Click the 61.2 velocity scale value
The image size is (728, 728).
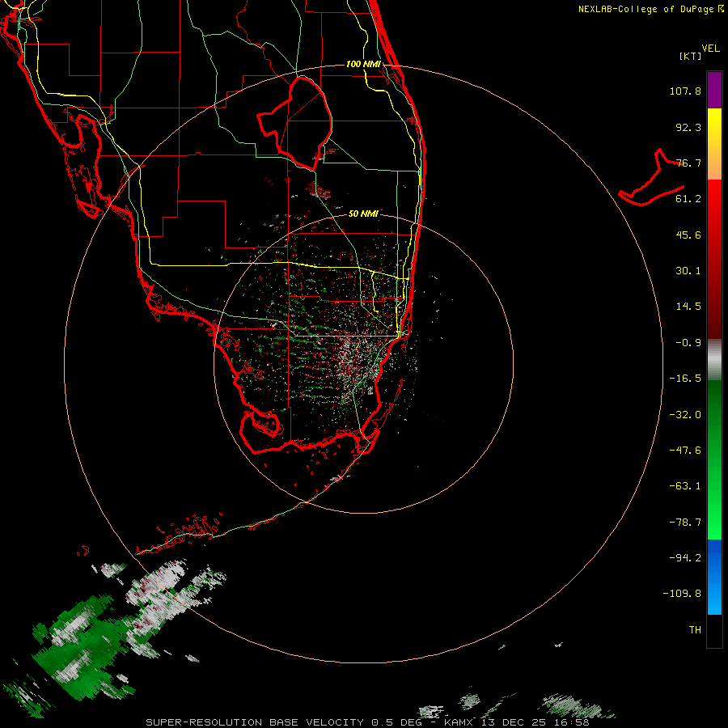coord(688,199)
